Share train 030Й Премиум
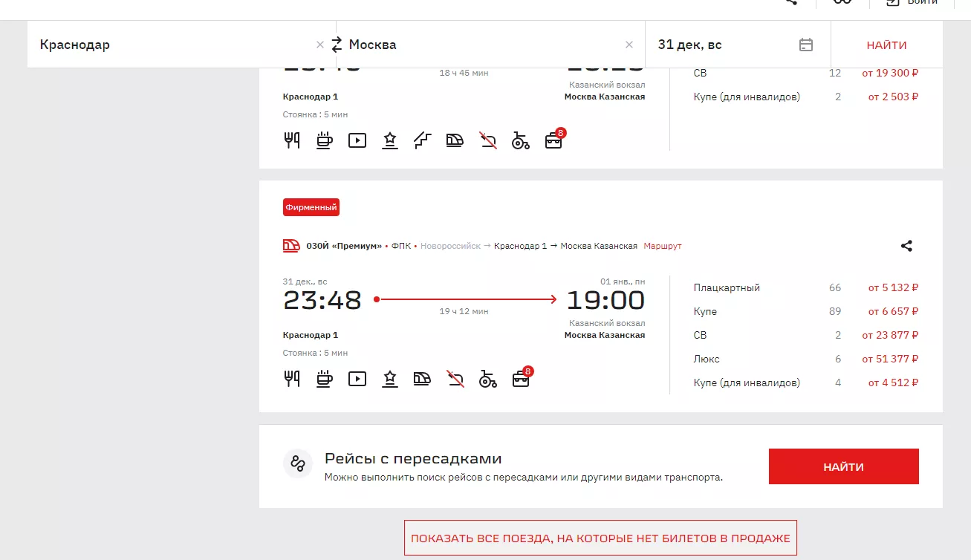This screenshot has height=560, width=971. pyautogui.click(x=906, y=246)
